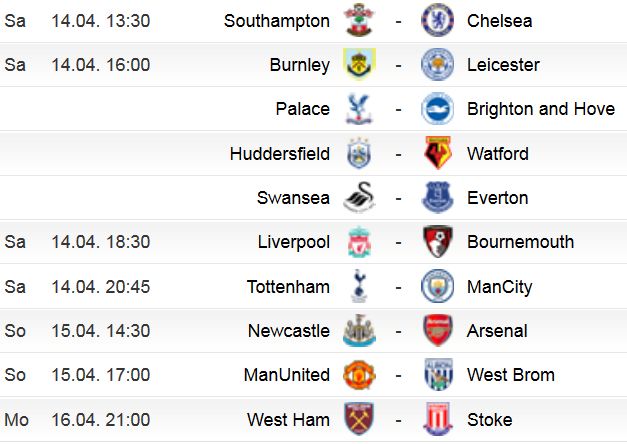The height and width of the screenshot is (444, 627).
Task: Open the Newcastle team link
Action: [x=289, y=331]
